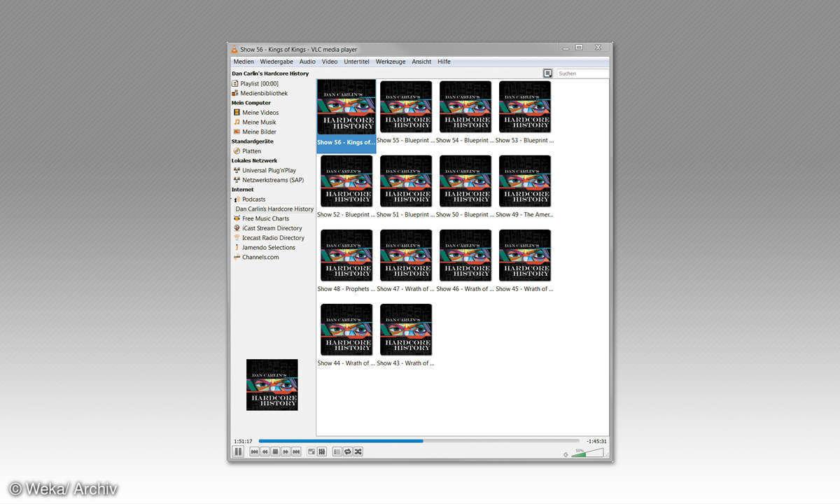Select Meine Videos folder icon
The width and height of the screenshot is (840, 504).
237,112
